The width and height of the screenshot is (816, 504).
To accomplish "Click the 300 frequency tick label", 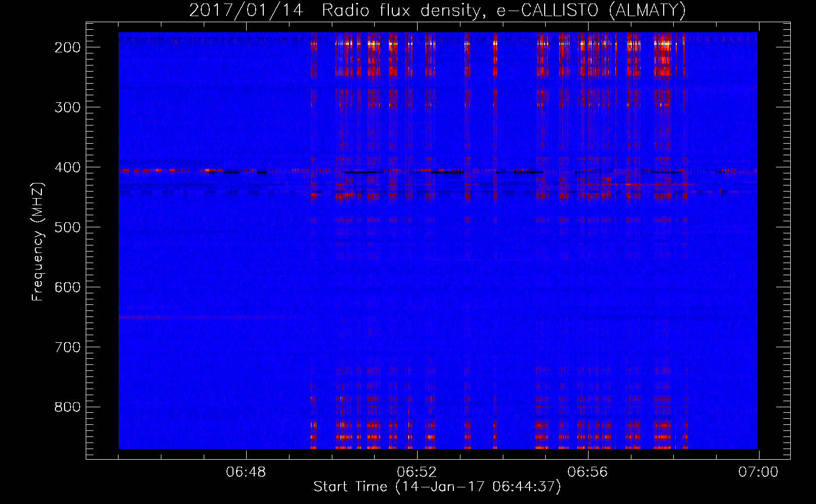I will (67, 107).
